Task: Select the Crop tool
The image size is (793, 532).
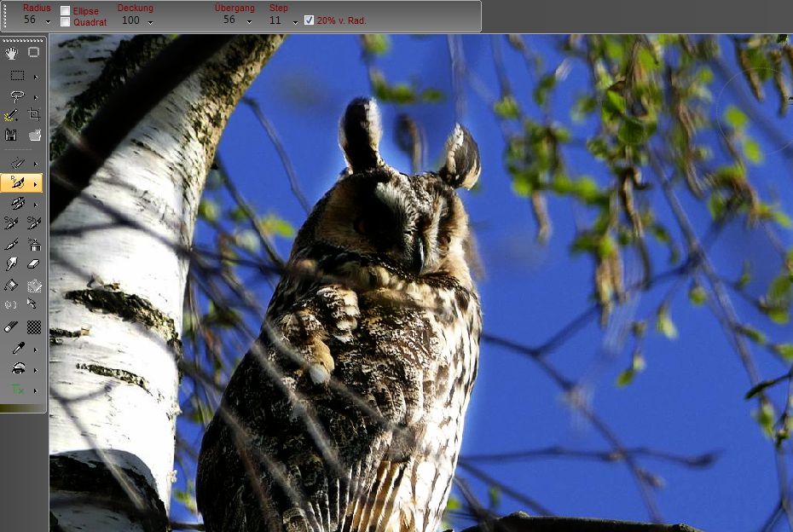Action: point(34,114)
